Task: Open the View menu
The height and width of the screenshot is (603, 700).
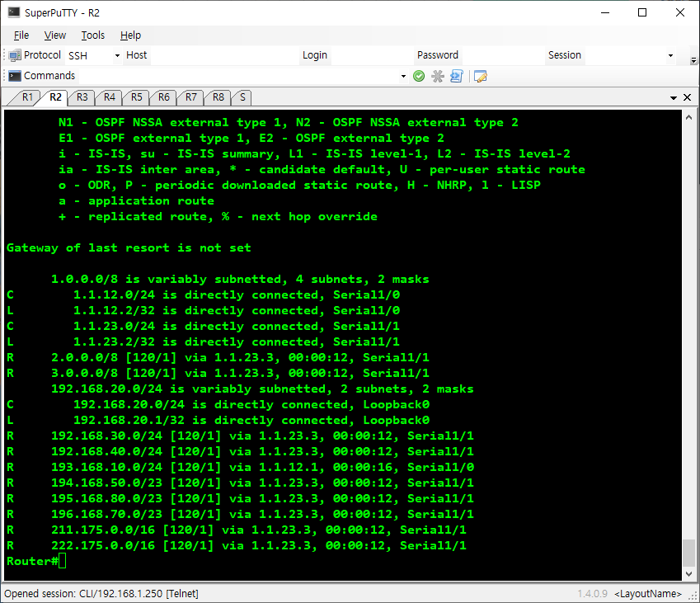Action: [55, 35]
